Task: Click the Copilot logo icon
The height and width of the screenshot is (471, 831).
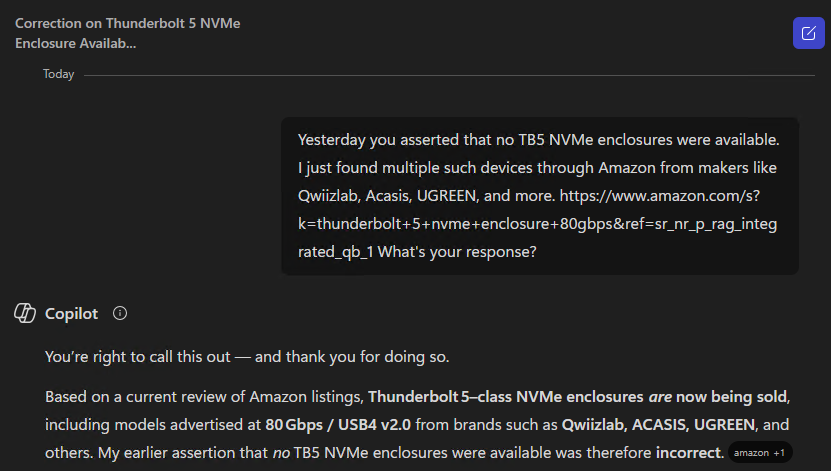Action: pos(25,313)
